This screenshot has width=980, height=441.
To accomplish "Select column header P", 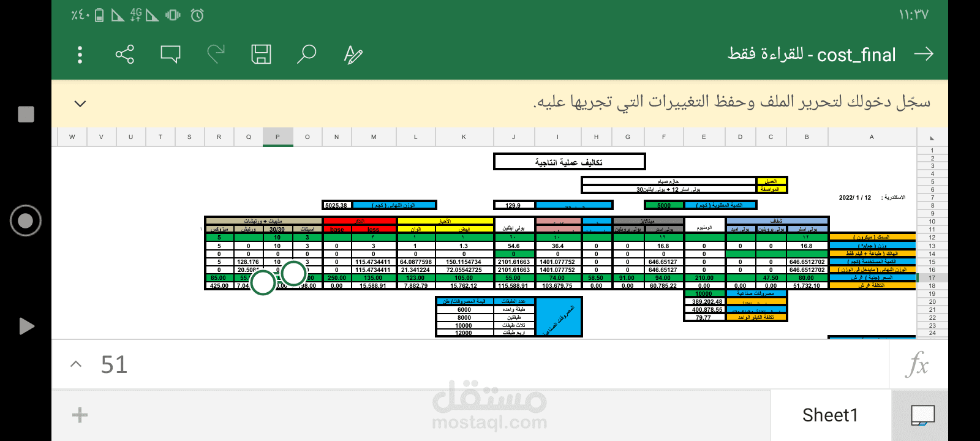I will 277,137.
